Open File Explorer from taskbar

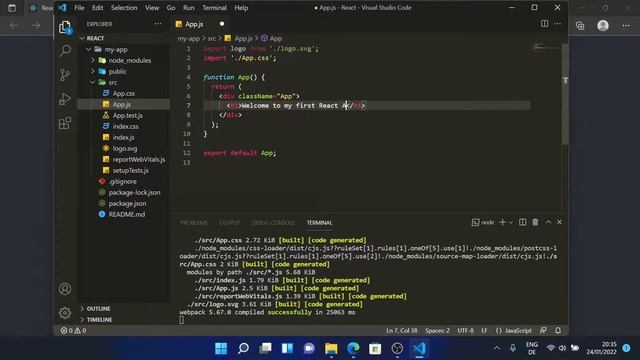(331, 348)
